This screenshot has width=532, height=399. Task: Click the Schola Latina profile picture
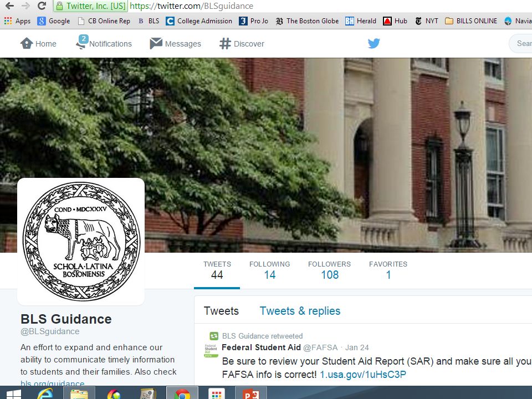click(x=81, y=241)
